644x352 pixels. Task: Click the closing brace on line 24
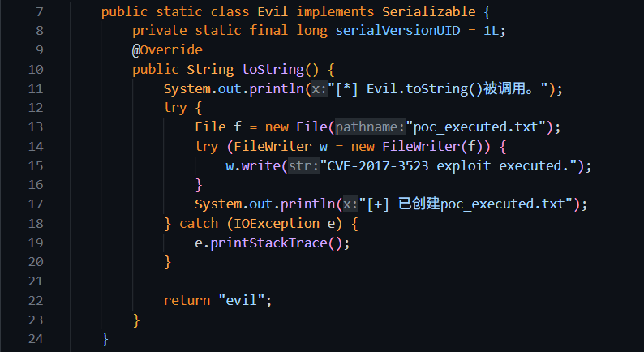[x=105, y=337]
